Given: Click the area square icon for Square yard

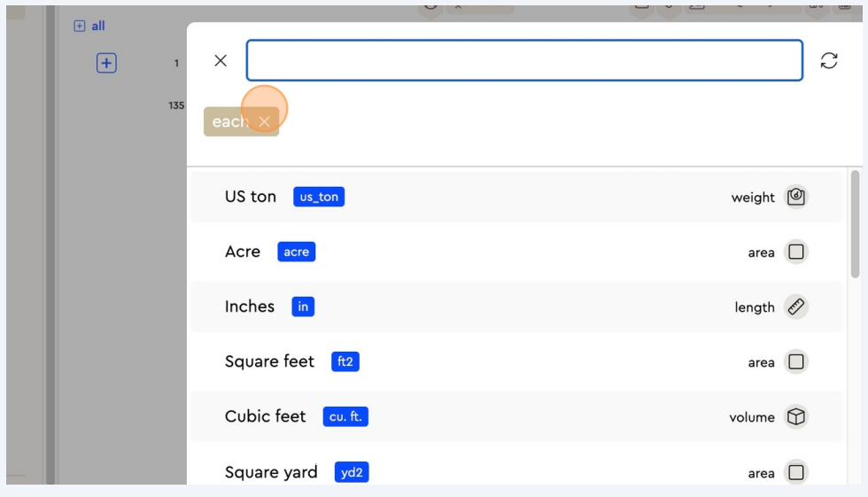Looking at the screenshot, I should coord(795,472).
